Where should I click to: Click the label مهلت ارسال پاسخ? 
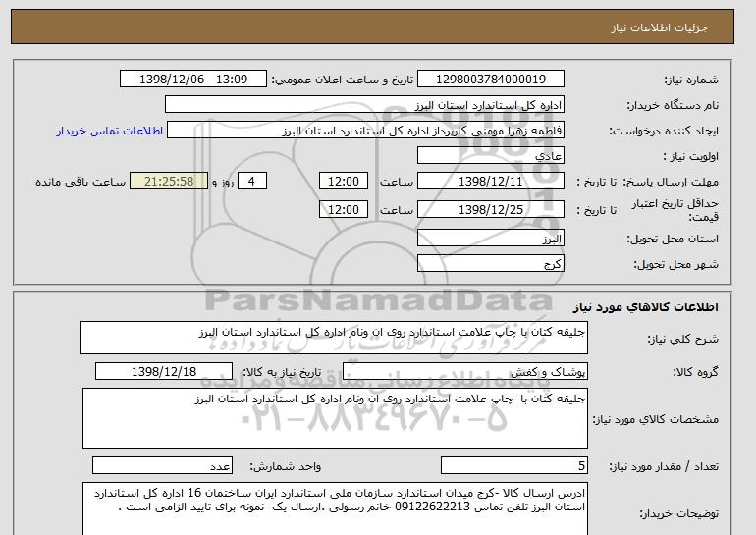[x=671, y=182]
